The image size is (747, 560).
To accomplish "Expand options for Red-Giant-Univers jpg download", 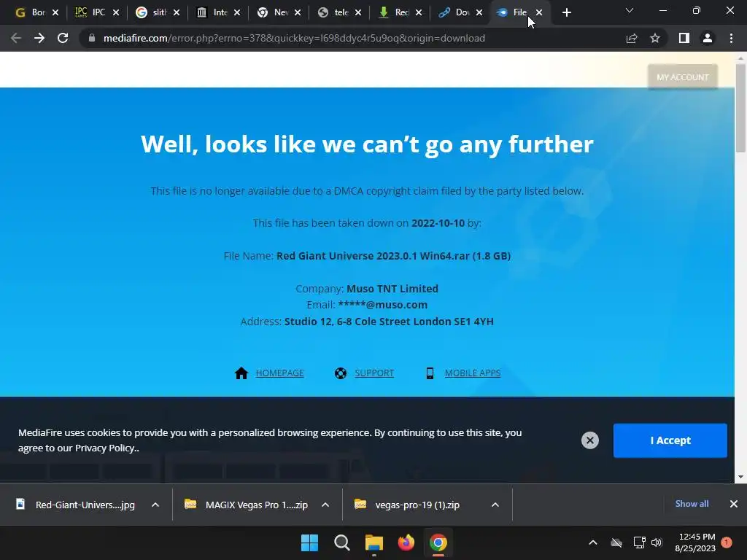I will pos(155,505).
